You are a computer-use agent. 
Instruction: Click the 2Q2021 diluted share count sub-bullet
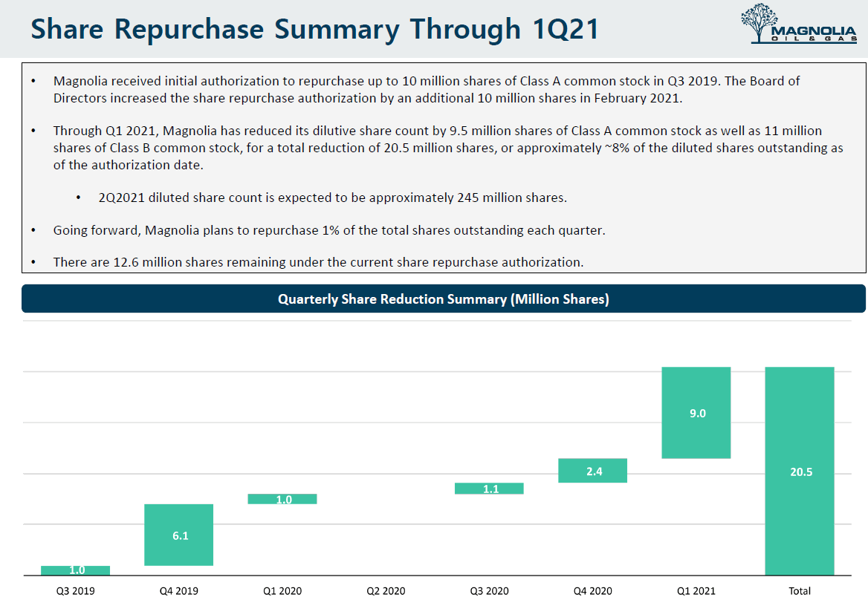tap(332, 198)
